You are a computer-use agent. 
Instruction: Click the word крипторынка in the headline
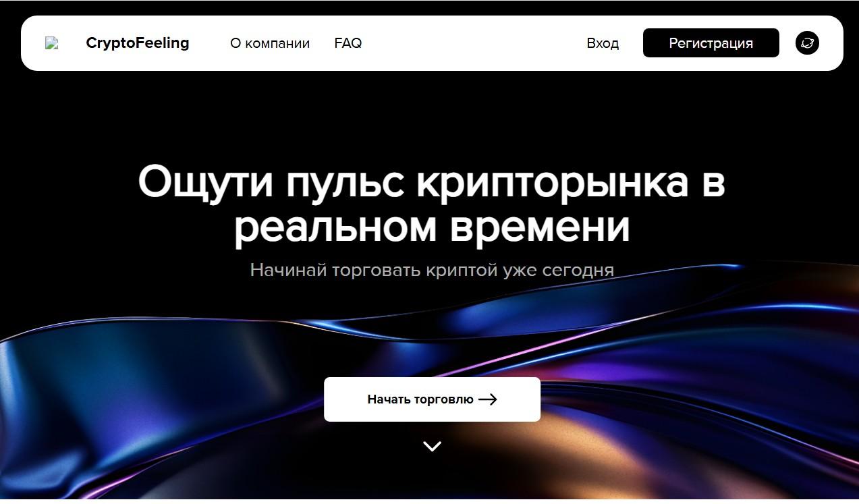pos(553,182)
